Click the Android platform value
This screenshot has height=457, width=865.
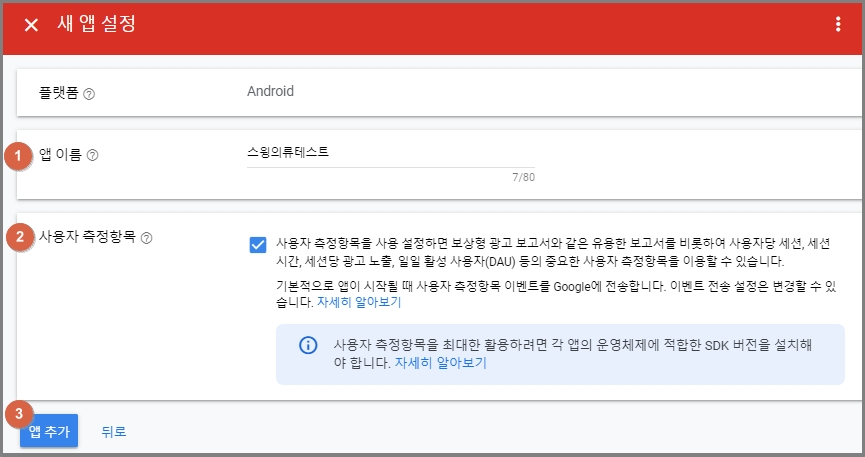pos(270,91)
